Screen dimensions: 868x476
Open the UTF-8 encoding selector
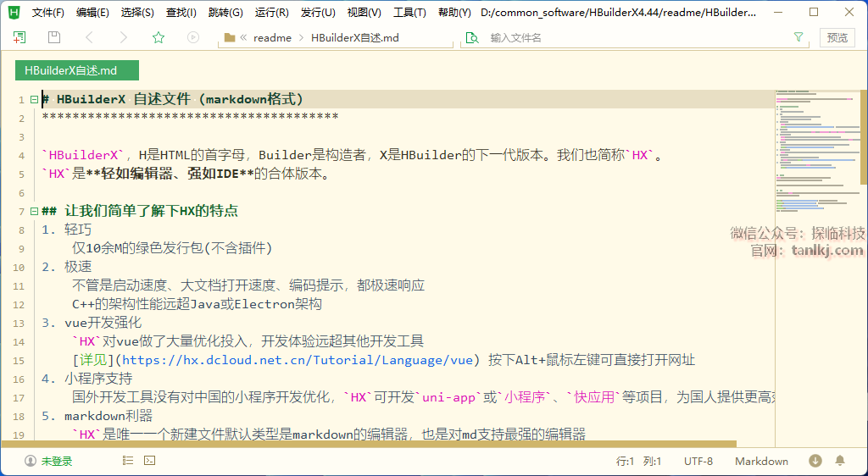pos(698,462)
